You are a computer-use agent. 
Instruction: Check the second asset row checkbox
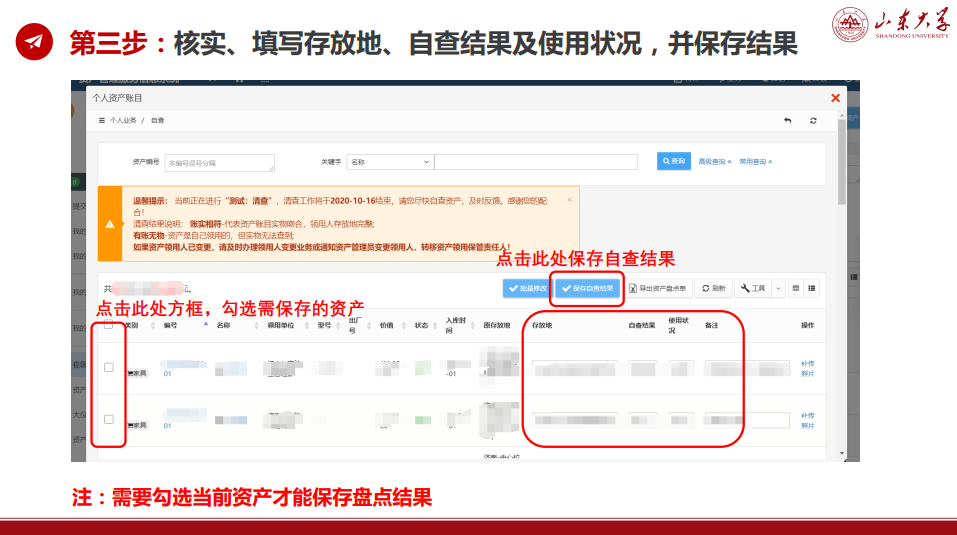[x=108, y=419]
